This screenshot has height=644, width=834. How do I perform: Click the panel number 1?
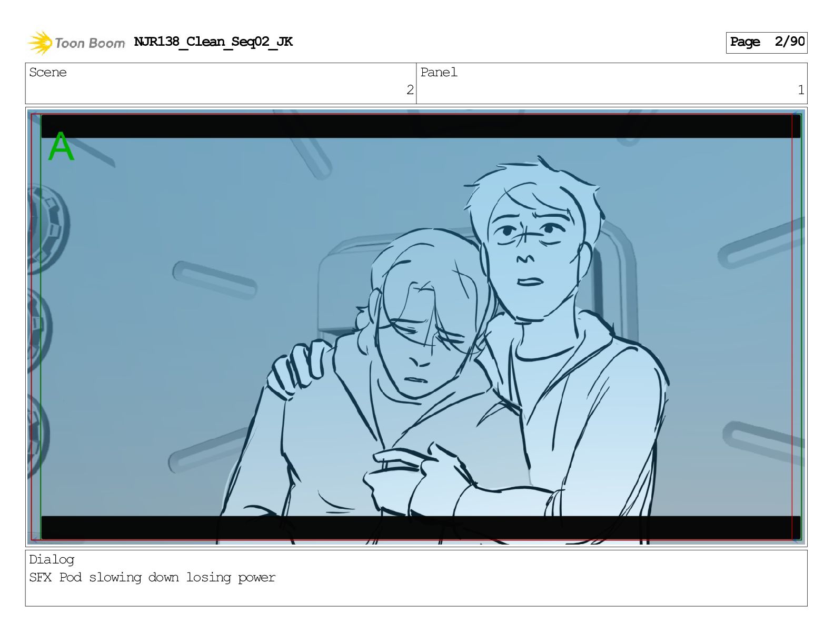[x=801, y=90]
